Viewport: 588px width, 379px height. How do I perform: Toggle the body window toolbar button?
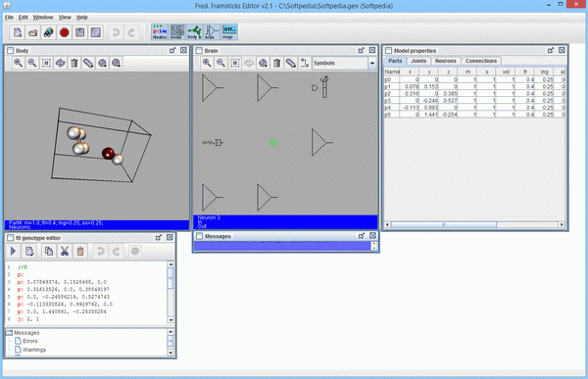(x=194, y=32)
